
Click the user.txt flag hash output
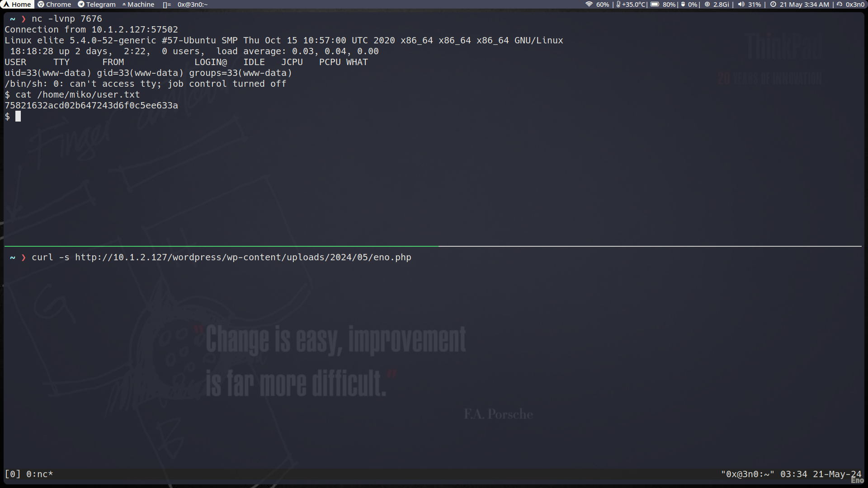(x=91, y=106)
